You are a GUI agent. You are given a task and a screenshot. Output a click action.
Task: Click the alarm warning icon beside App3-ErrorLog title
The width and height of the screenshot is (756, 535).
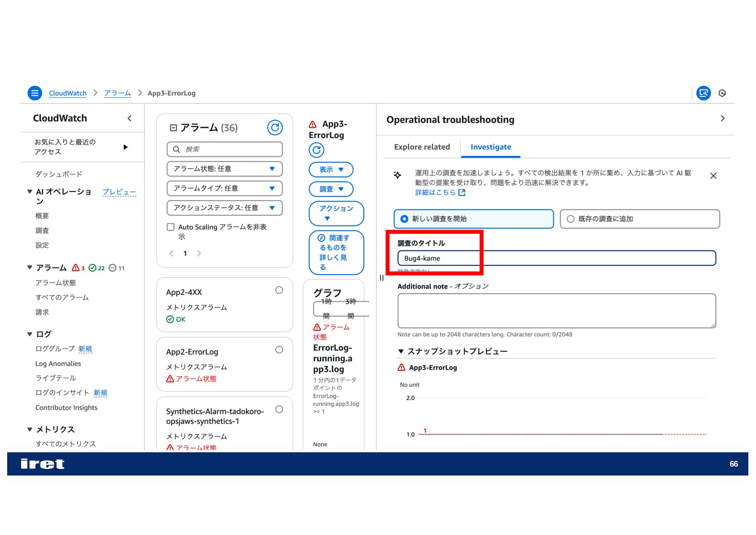[x=313, y=125]
